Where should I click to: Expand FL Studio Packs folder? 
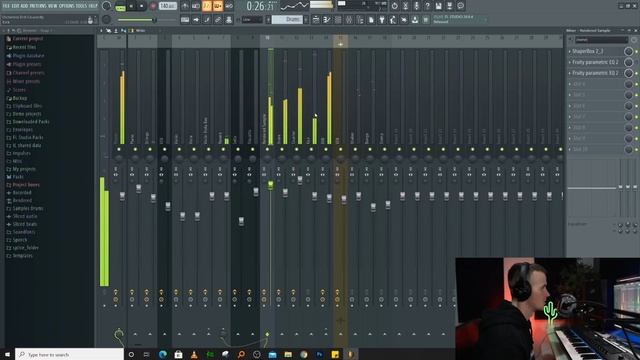[x=24, y=138]
